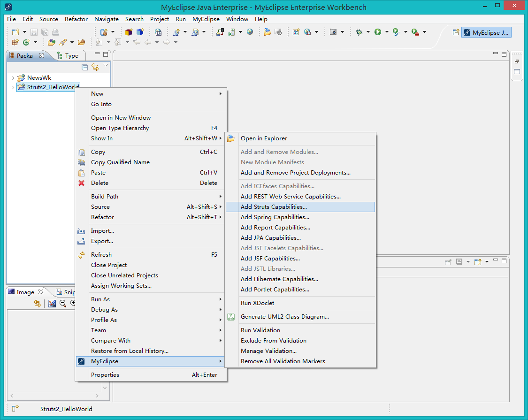Viewport: 528px width, 420px height.
Task: Click the MyEclipse J... perspective button
Action: tap(486, 32)
